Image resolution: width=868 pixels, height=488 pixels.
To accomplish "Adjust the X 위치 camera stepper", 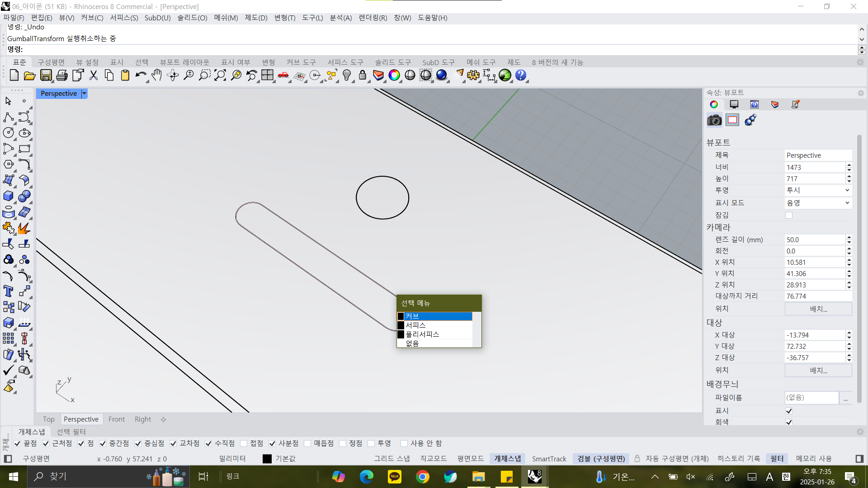I will (x=849, y=263).
